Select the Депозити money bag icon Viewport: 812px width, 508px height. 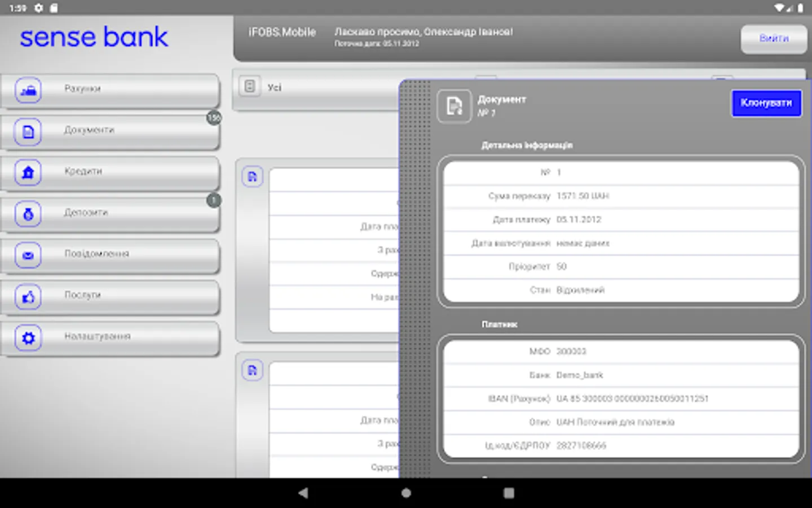28,214
